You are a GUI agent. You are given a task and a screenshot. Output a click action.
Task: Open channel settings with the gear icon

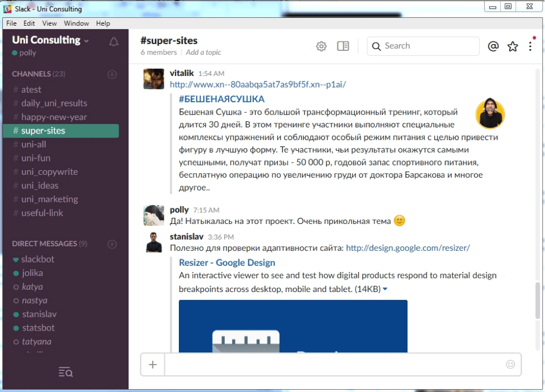[321, 46]
